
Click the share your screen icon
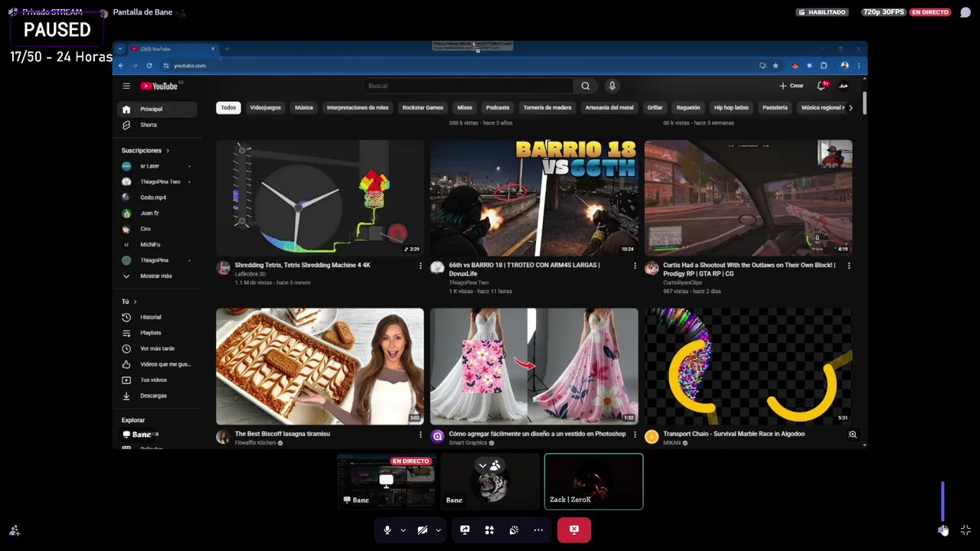tap(465, 530)
